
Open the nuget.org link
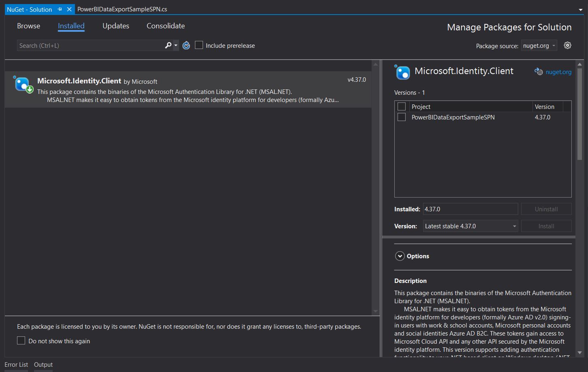[558, 72]
